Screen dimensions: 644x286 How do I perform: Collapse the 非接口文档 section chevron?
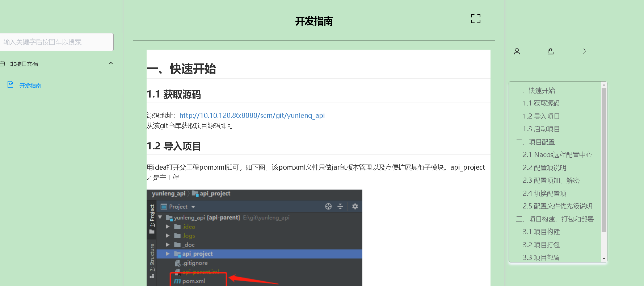(x=111, y=63)
